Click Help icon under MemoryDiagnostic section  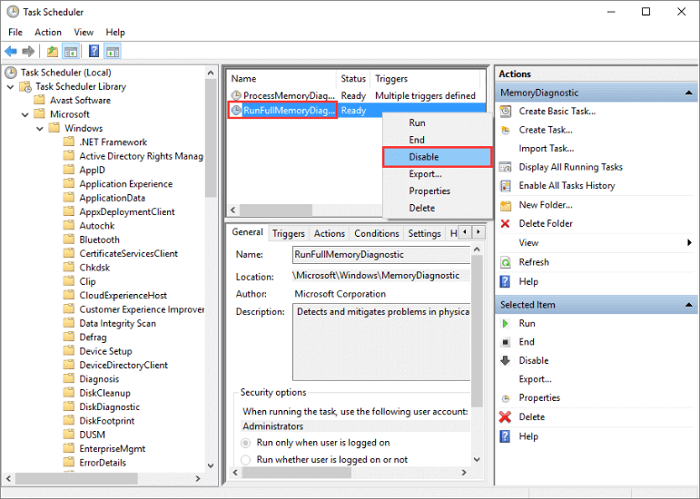click(505, 282)
